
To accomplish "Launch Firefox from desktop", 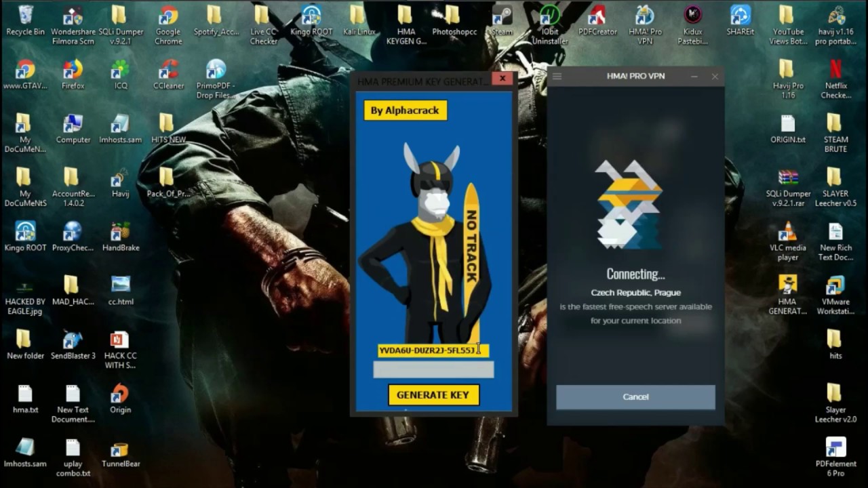I will coord(73,75).
